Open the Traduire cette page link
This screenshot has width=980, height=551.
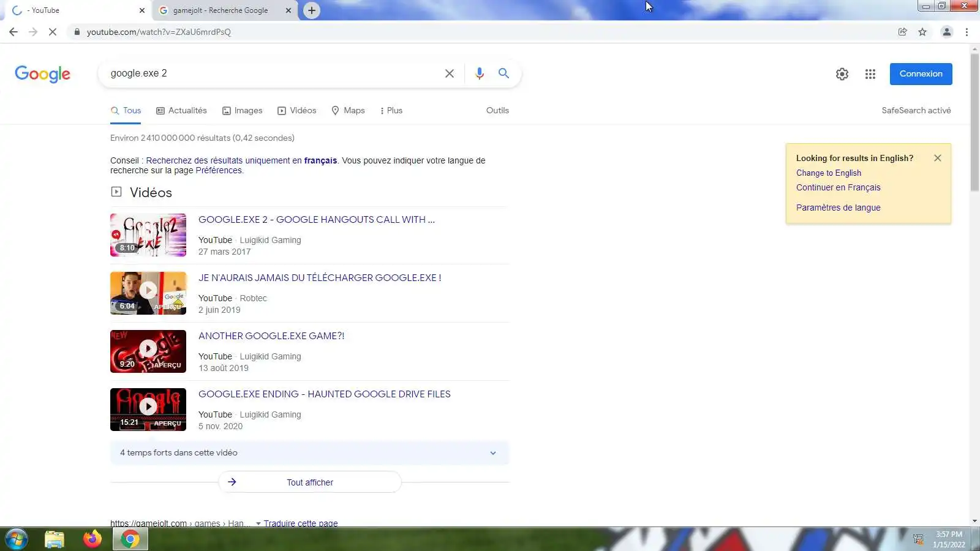click(301, 523)
